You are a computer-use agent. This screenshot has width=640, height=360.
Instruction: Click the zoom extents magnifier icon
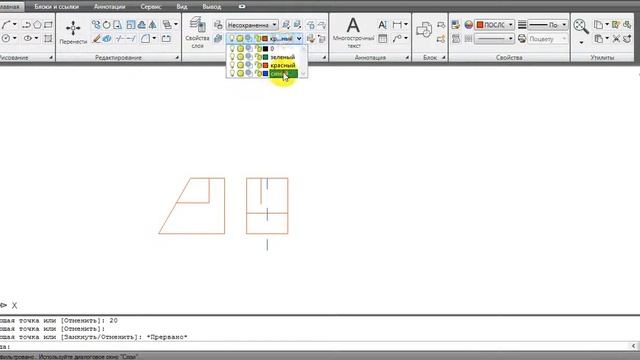point(581,27)
